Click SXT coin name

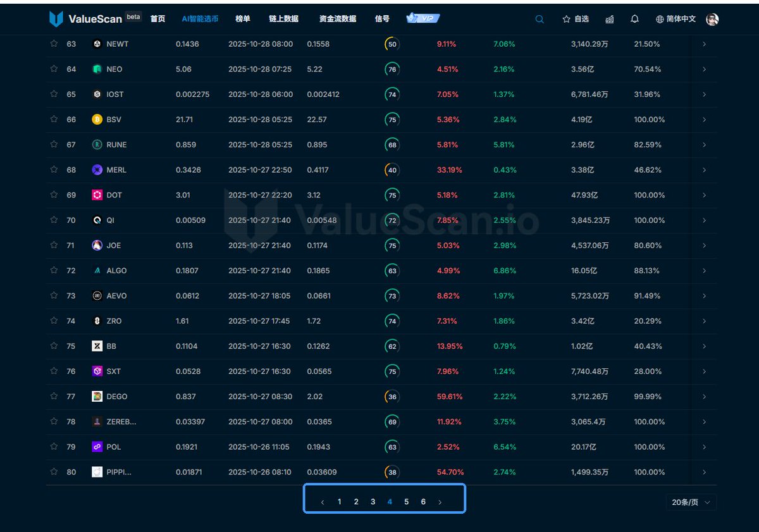point(114,371)
